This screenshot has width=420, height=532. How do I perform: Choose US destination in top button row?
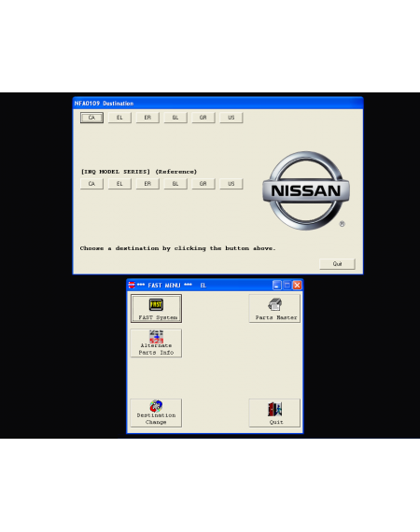[231, 118]
